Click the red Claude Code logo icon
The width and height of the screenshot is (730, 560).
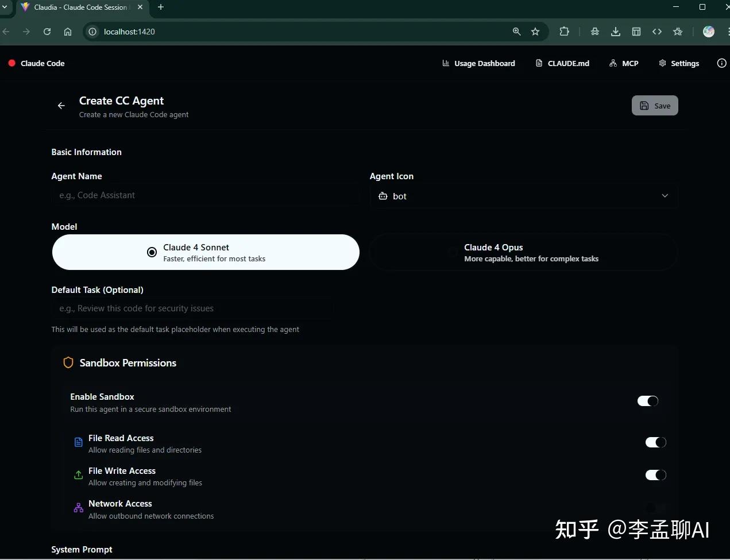point(11,63)
